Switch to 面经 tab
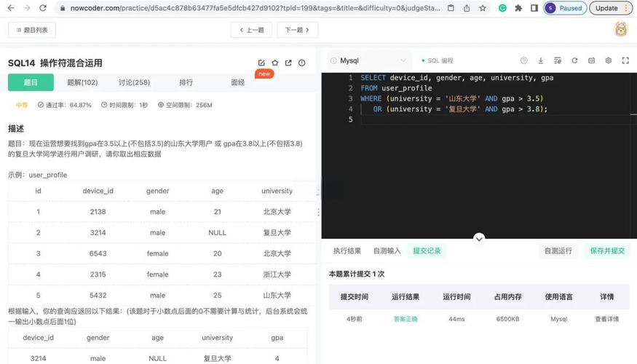637x364 pixels. [x=238, y=82]
